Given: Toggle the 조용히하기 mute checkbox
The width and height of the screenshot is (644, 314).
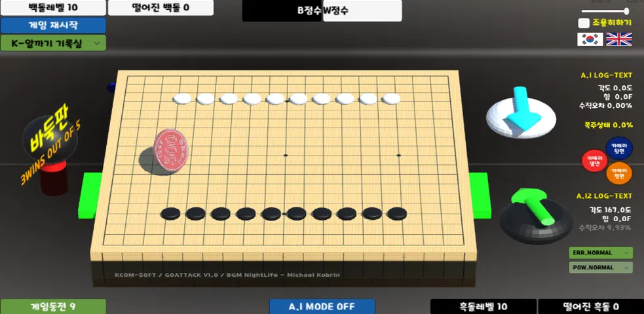Looking at the screenshot, I should pos(584,23).
